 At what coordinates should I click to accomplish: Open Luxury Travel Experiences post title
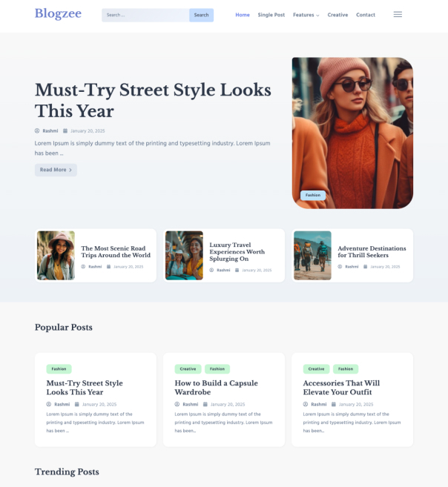click(x=237, y=251)
